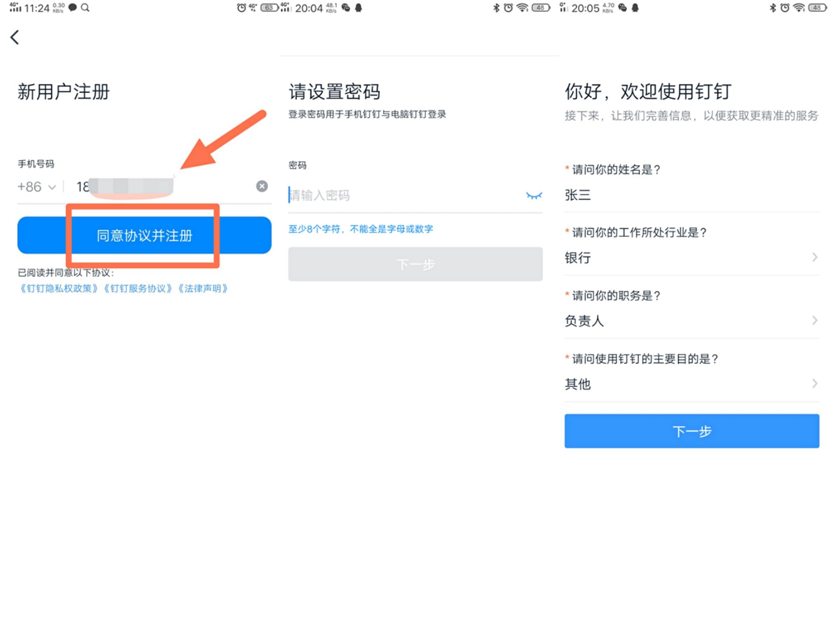Click the alarm icon in the 20:04 status bar

(509, 8)
